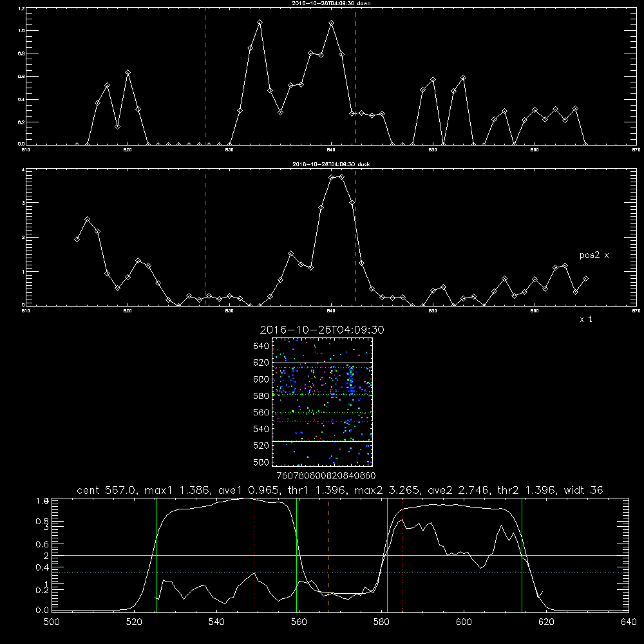Select the orange dashed center line at 567

[x=328, y=554]
